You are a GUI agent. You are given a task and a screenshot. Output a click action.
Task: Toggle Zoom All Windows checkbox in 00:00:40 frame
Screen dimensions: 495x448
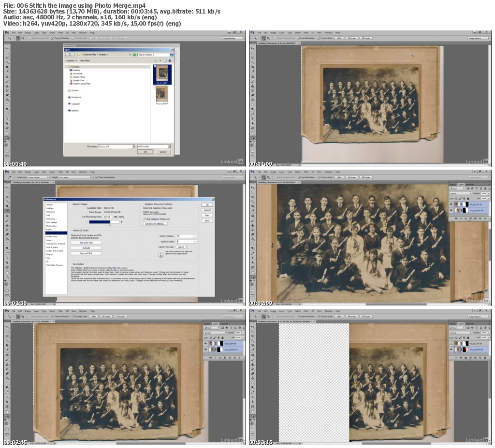53,38
